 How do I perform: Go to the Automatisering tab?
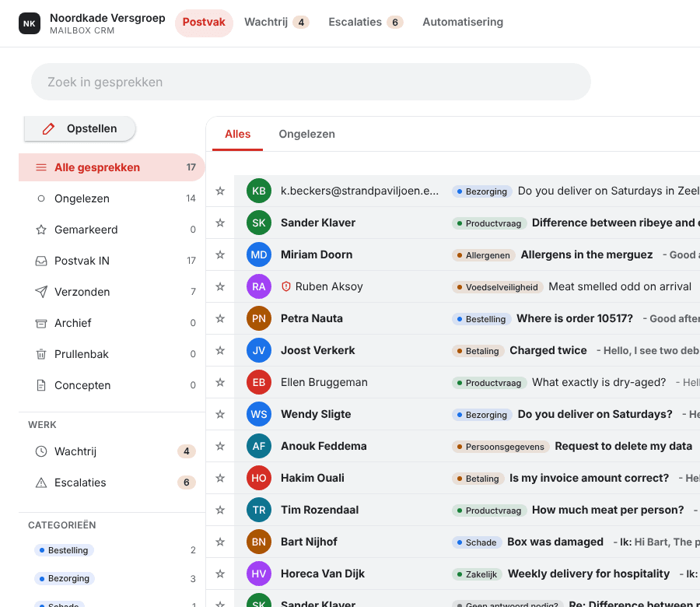(x=463, y=23)
